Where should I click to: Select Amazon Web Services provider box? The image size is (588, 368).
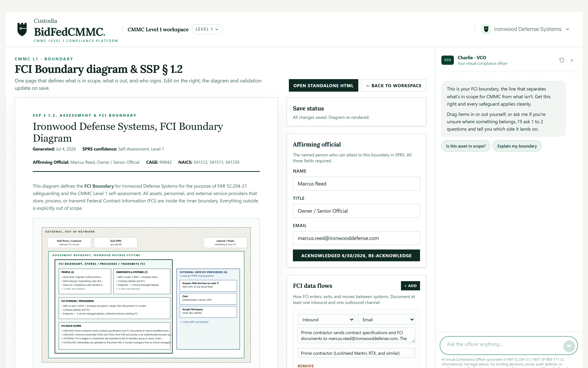point(208,286)
